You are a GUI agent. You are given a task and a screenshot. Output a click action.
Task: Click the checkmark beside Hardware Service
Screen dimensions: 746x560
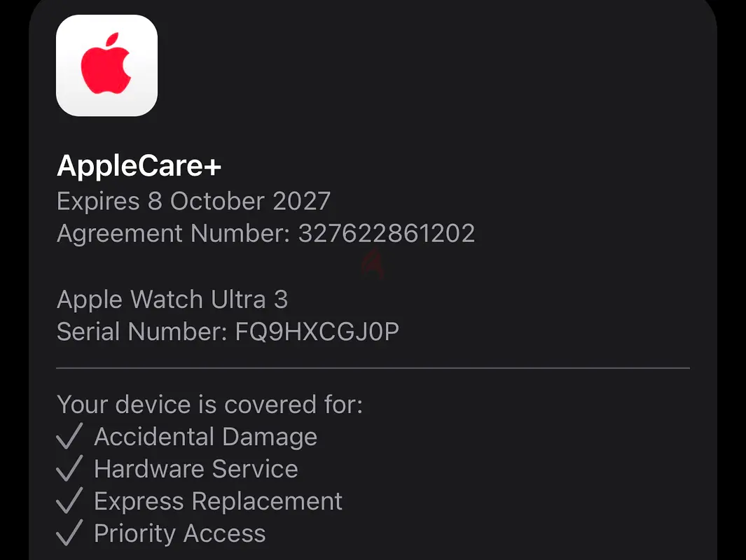click(x=69, y=468)
